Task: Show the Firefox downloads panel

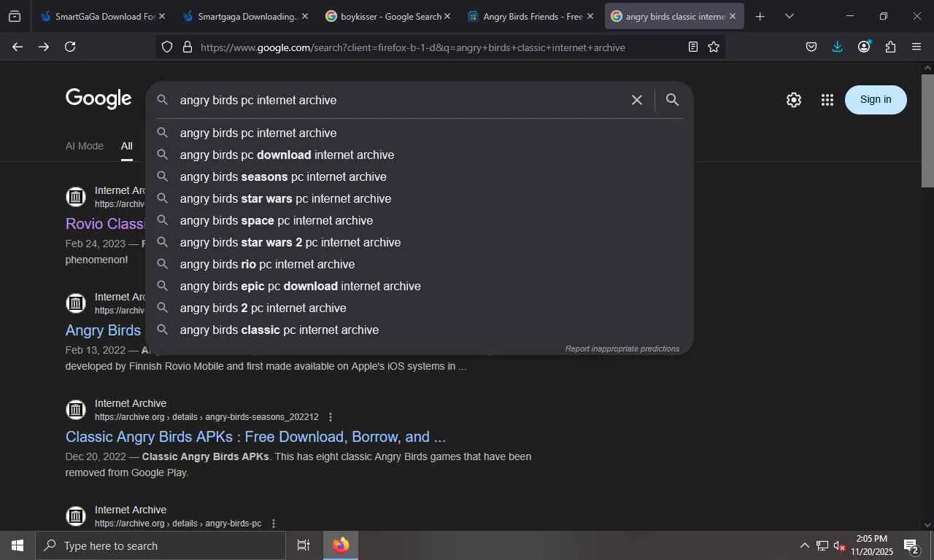Action: [x=838, y=47]
